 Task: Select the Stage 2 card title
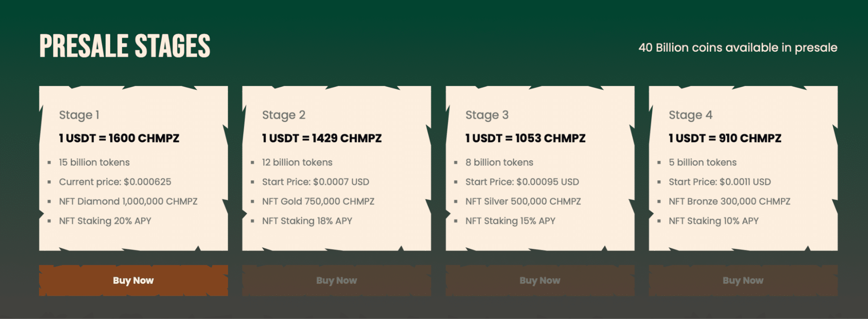click(x=284, y=115)
